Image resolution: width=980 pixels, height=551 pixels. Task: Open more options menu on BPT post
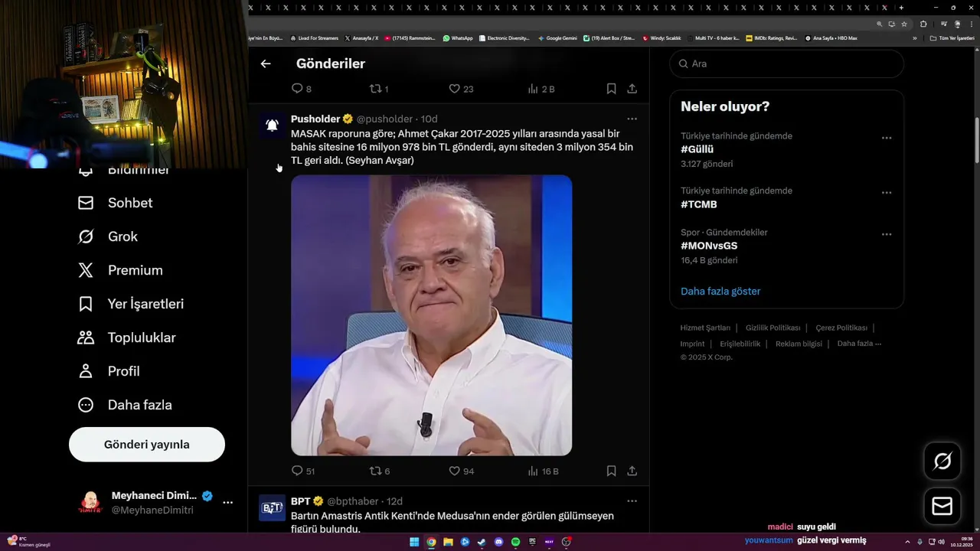click(x=632, y=501)
